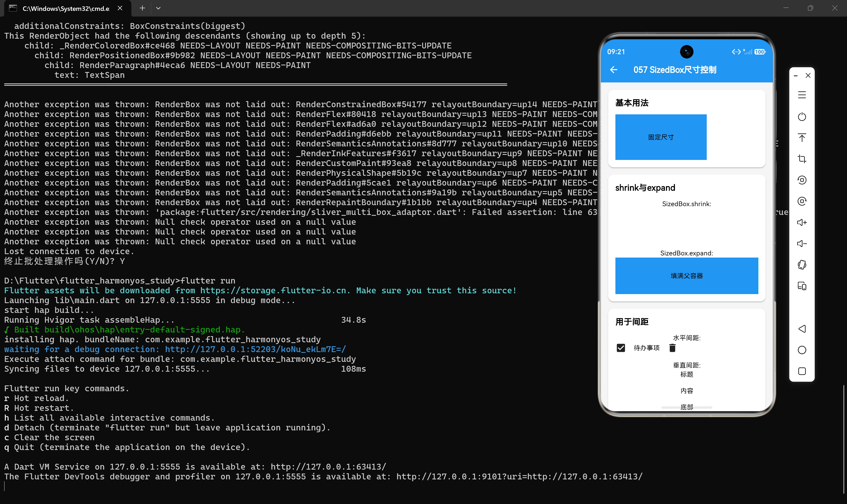This screenshot has height=504, width=847.
Task: Open the emulator toolbar hamburger menu
Action: tap(802, 95)
